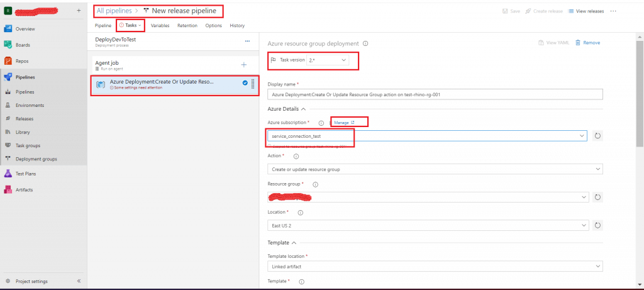The width and height of the screenshot is (644, 290).
Task: Click the Repos sidebar icon
Action: point(9,61)
